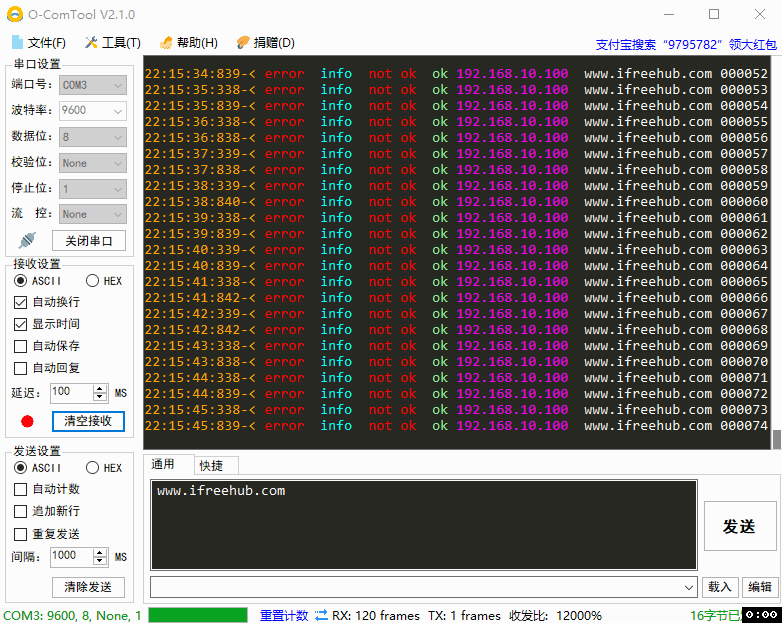The height and width of the screenshot is (623, 782).
Task: Click the send text area with www.ifreehub.com
Action: [x=423, y=524]
